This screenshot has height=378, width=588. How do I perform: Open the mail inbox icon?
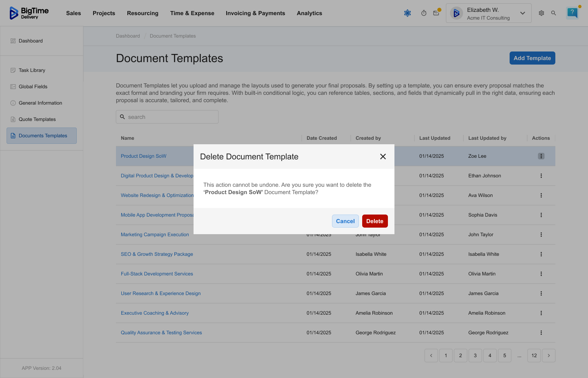click(x=436, y=13)
